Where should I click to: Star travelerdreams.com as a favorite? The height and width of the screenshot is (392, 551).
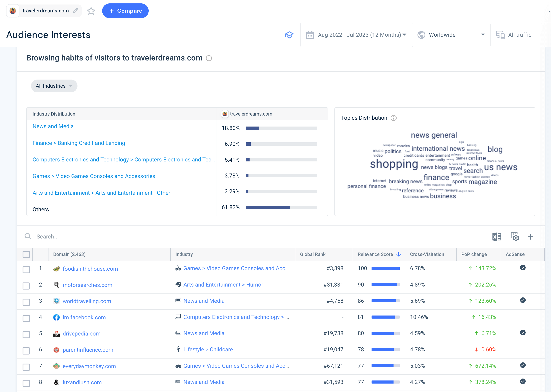[x=91, y=11]
